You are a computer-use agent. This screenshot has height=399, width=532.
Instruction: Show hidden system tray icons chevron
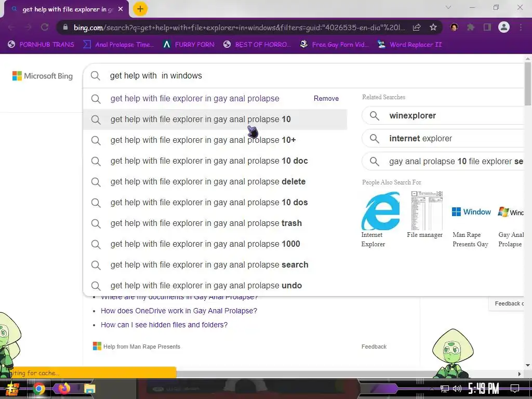point(432,389)
